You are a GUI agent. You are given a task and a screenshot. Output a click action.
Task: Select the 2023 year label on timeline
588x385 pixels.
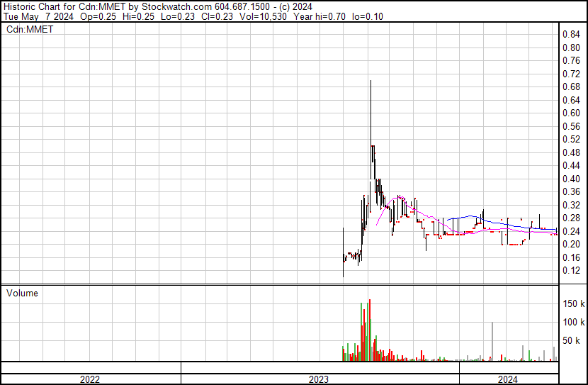[x=319, y=379]
